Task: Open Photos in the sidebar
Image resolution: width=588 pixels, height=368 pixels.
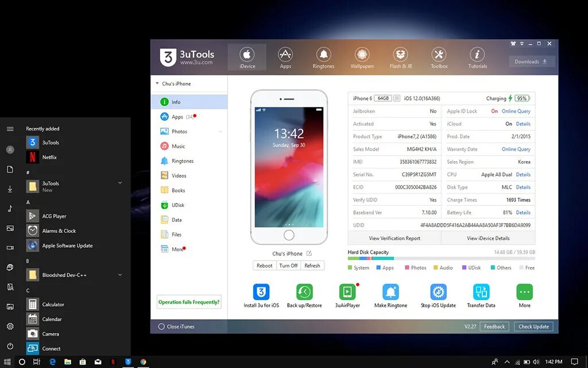Action: [x=189, y=132]
